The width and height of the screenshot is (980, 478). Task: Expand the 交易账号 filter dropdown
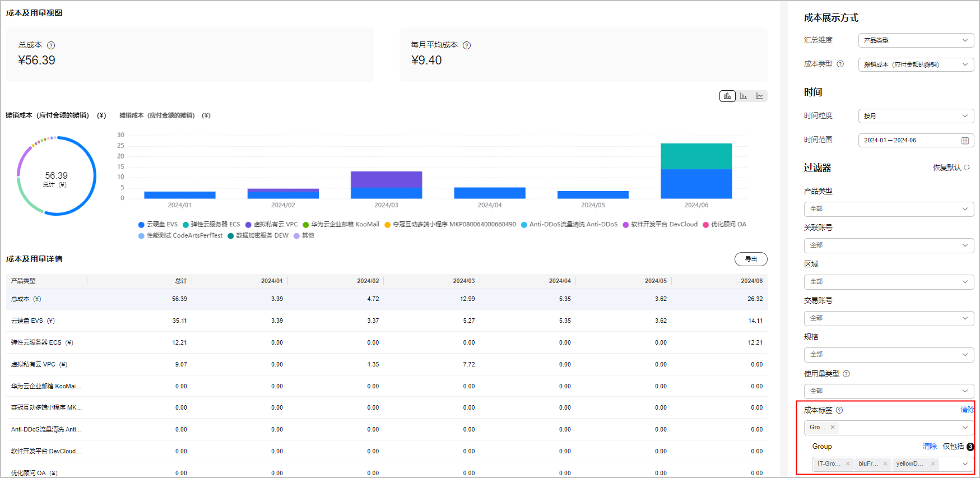[889, 318]
